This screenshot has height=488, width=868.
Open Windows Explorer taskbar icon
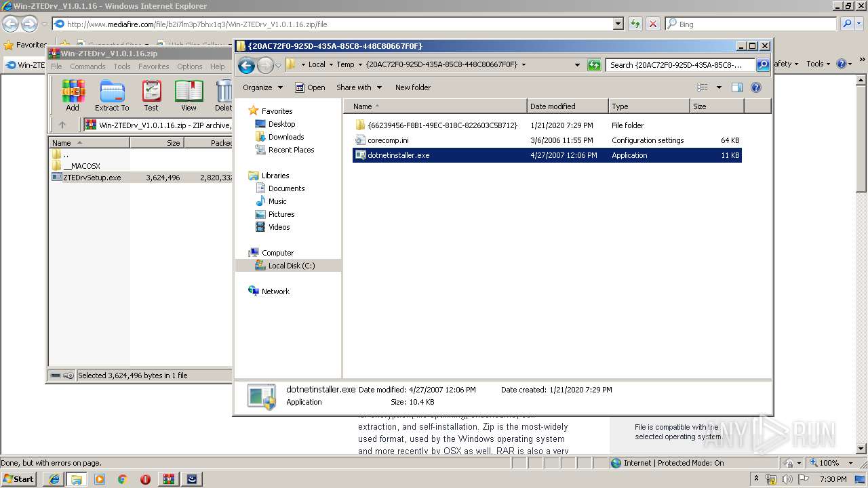pos(77,479)
